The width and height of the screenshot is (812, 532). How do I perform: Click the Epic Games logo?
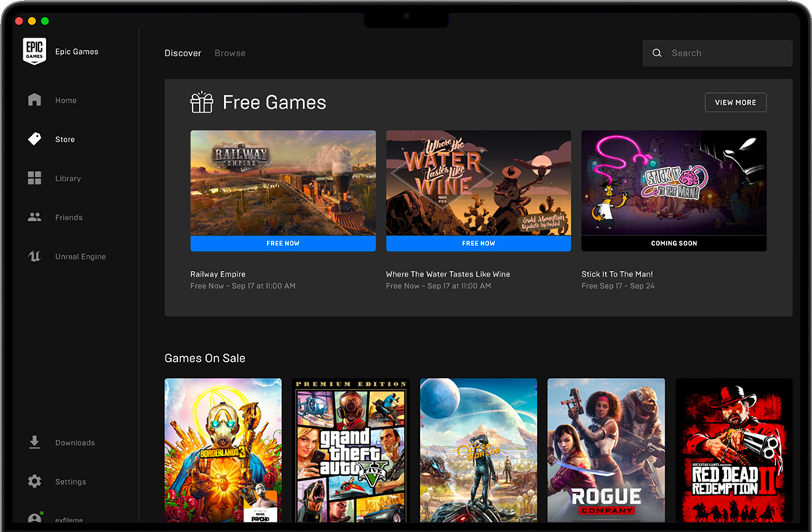click(34, 52)
